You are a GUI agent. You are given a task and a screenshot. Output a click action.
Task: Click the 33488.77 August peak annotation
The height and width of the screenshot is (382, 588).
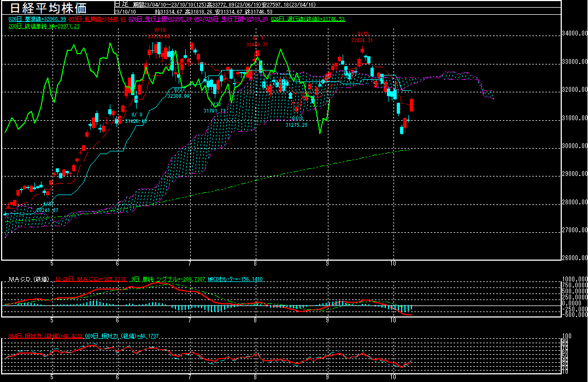click(x=257, y=44)
